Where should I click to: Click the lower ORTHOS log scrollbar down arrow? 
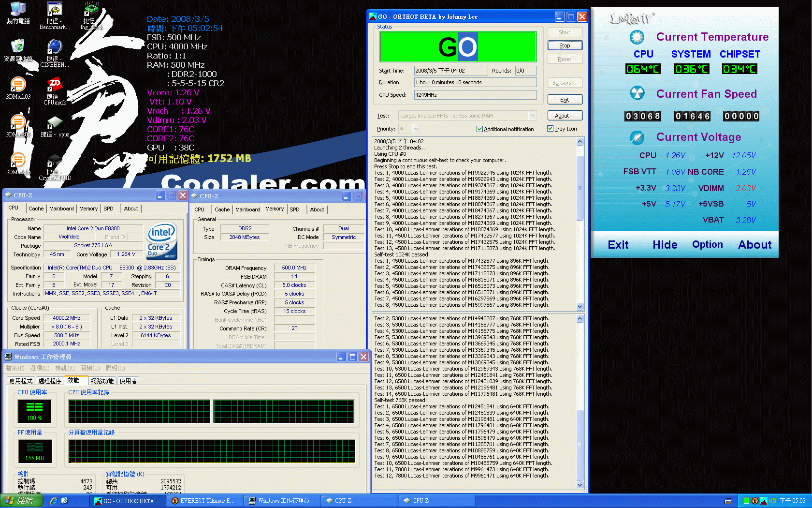point(580,485)
